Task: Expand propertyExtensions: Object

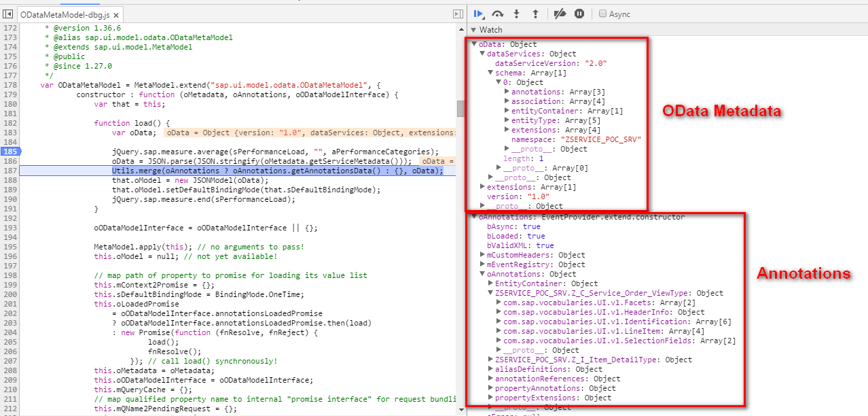Action: pos(490,398)
